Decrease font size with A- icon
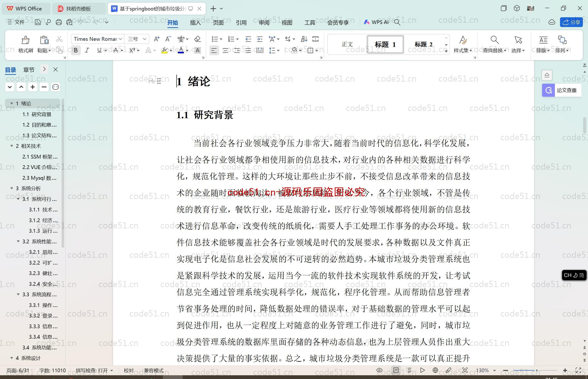The width and height of the screenshot is (588, 379). pyautogui.click(x=168, y=39)
